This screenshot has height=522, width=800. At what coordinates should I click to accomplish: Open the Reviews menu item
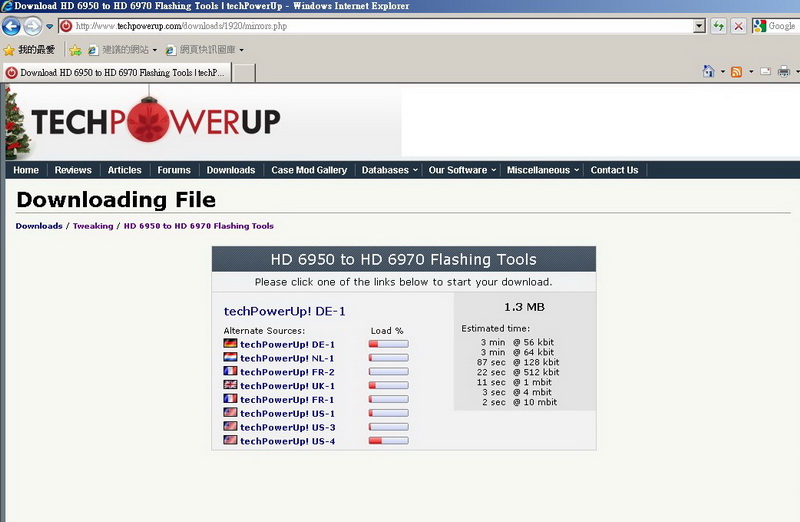click(73, 170)
